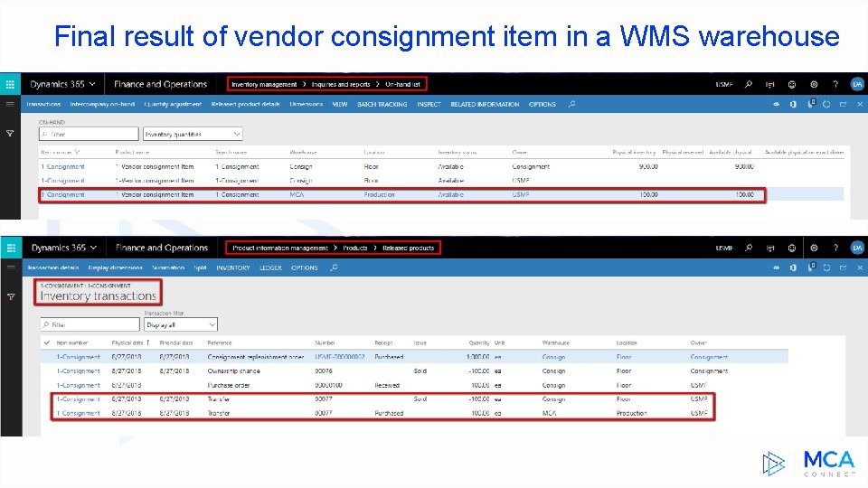Open messages icon in On-hand top bar
Image resolution: width=868 pixels, height=488 pixels.
coord(770,84)
